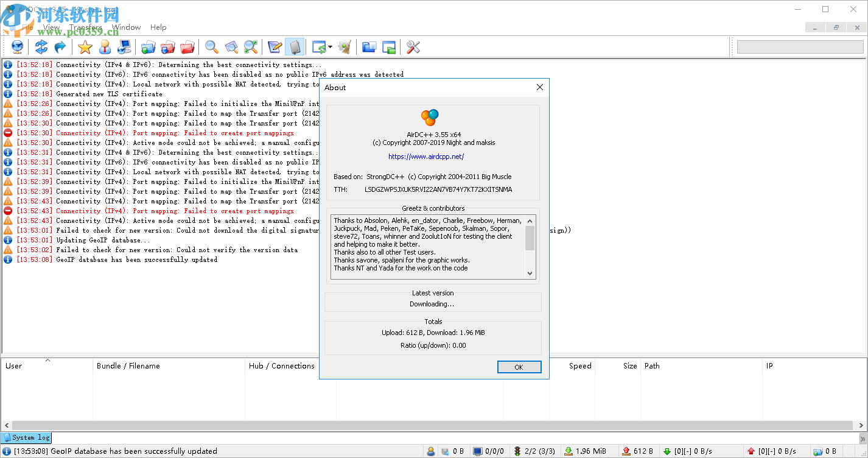Open the magnifier with green arrows icon

pos(251,47)
